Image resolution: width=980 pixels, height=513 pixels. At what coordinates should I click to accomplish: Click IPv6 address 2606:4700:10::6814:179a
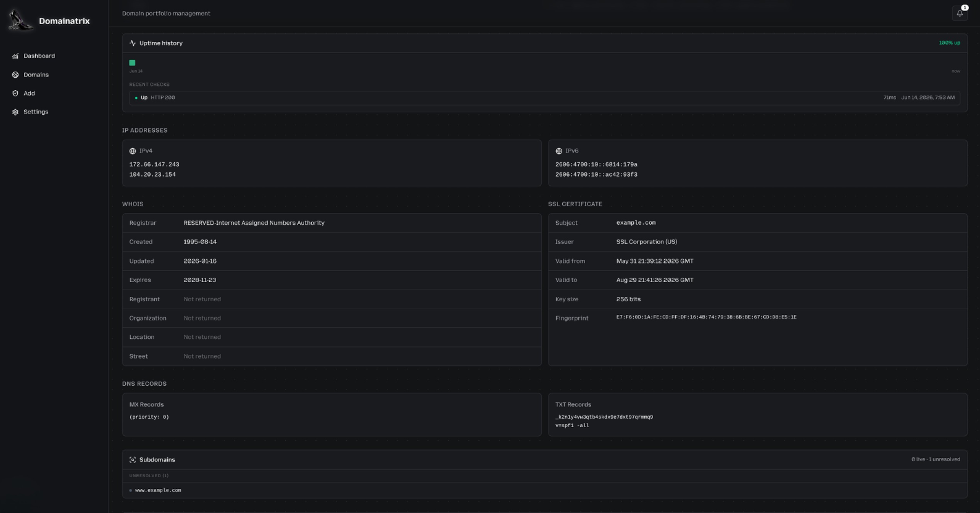tap(596, 164)
